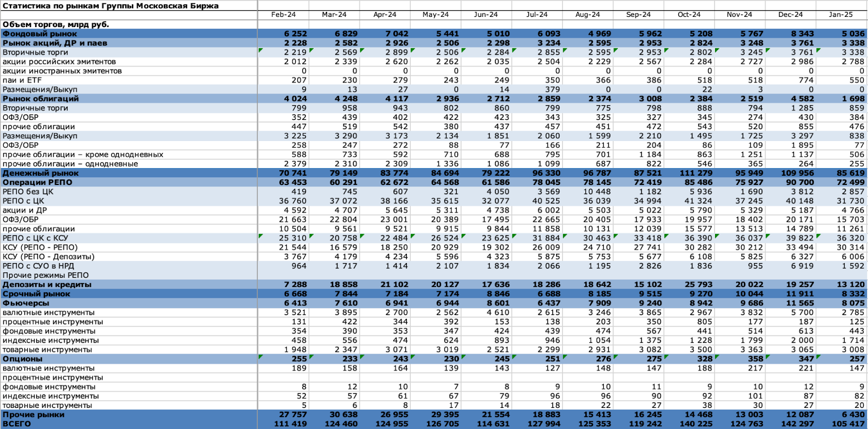The width and height of the screenshot is (868, 429).
Task: Click паи и ETF Dec-24 value 774
Action: pos(806,80)
